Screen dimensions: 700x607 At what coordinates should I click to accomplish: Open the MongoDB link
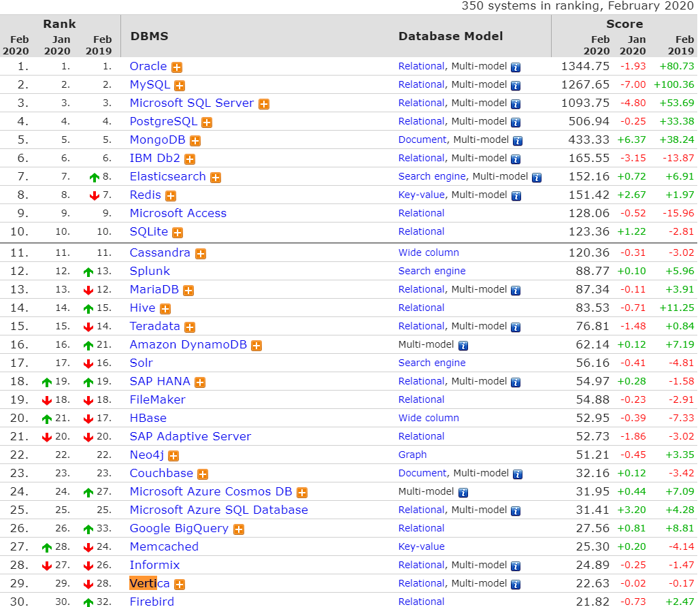[158, 140]
